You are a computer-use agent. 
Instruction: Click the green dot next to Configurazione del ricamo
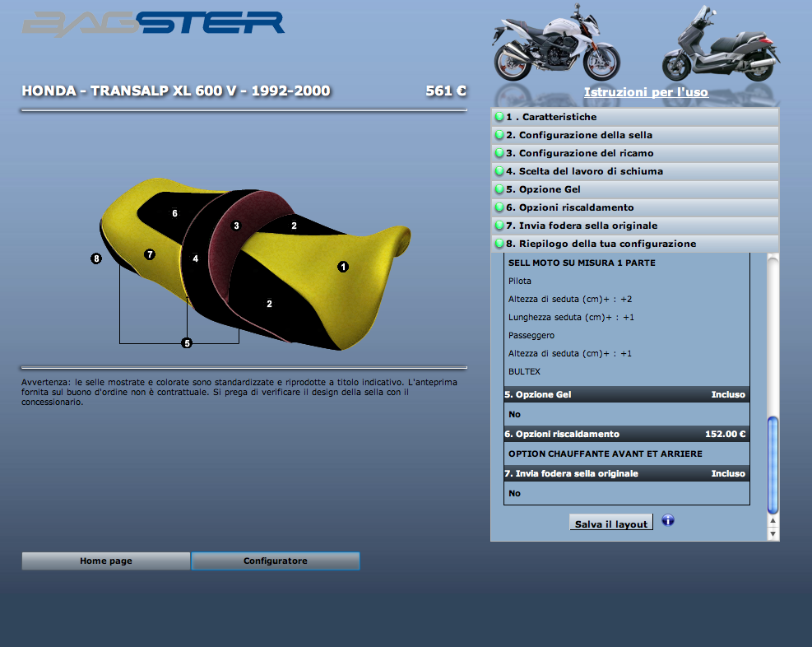tap(499, 153)
